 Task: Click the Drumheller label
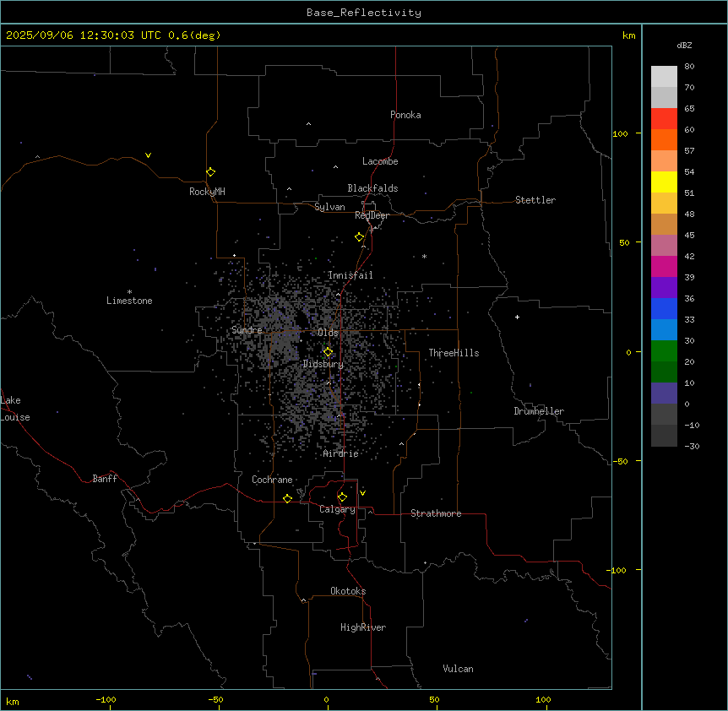(539, 411)
